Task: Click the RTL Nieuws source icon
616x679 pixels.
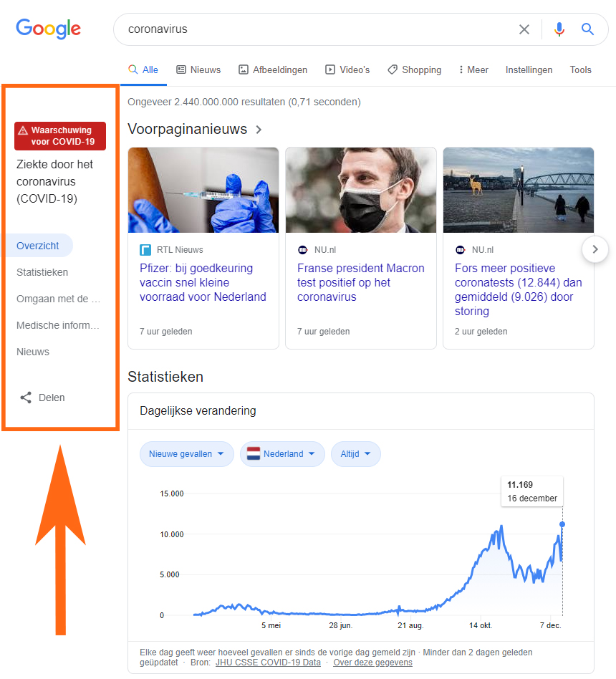Action: point(145,250)
